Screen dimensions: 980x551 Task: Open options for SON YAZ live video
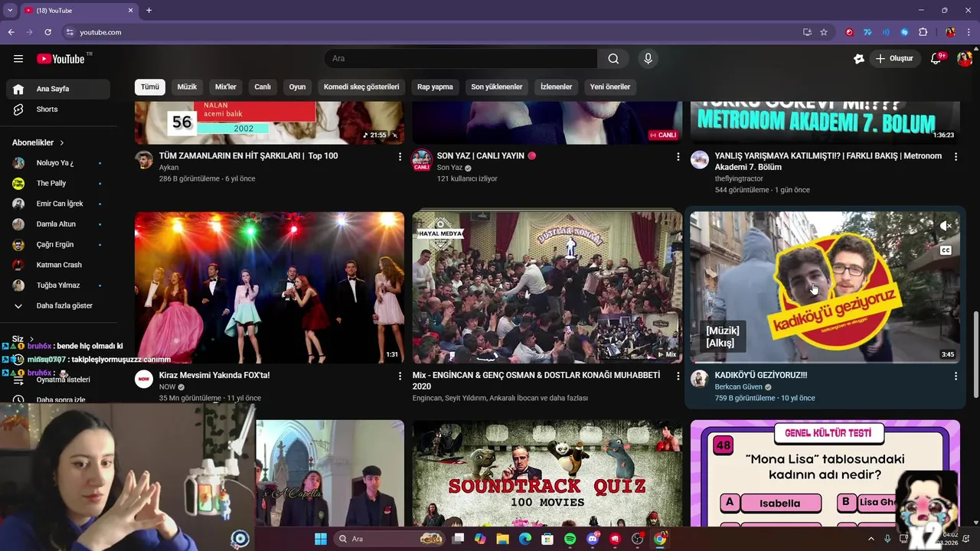click(x=678, y=156)
